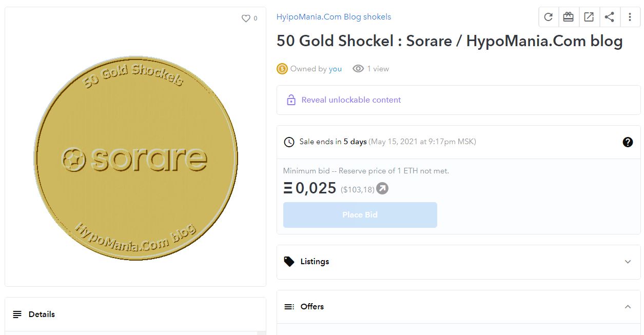This screenshot has height=335, width=644.
Task: Click the heart favorite icon
Action: coord(246,18)
